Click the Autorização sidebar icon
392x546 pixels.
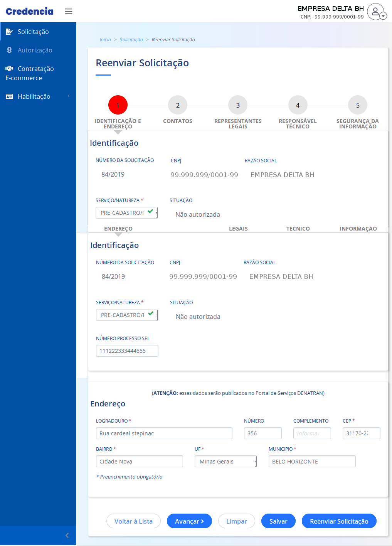click(x=9, y=50)
